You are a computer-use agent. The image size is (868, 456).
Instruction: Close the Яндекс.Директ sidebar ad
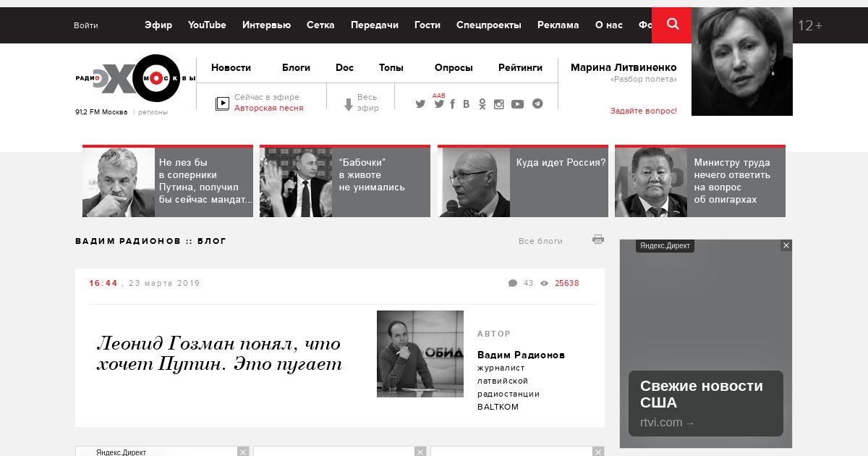tap(786, 245)
